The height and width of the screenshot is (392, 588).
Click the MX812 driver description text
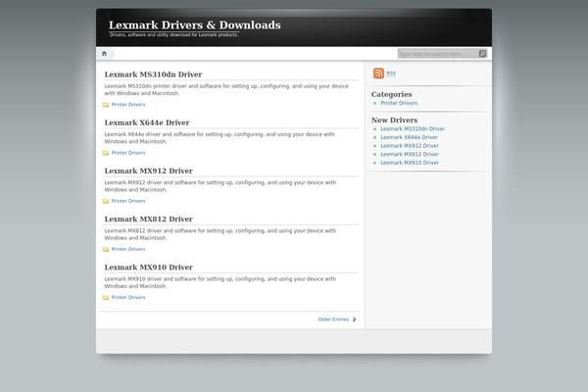[220, 234]
